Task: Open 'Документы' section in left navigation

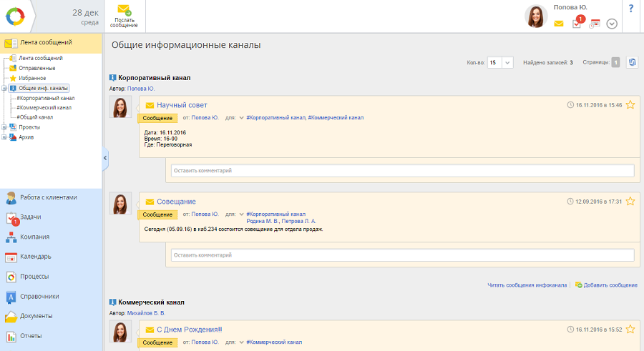Action: tap(36, 315)
